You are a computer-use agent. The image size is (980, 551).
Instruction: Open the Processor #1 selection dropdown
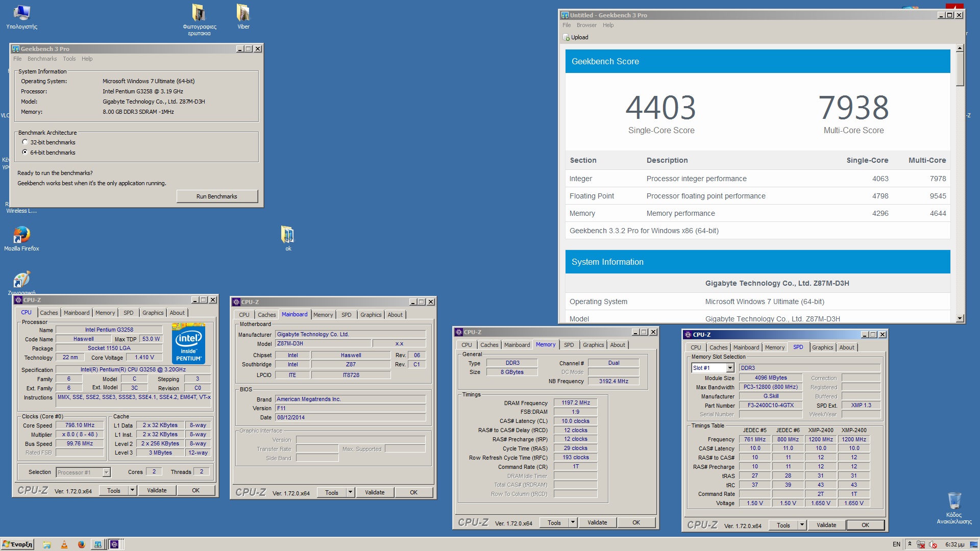click(x=106, y=472)
